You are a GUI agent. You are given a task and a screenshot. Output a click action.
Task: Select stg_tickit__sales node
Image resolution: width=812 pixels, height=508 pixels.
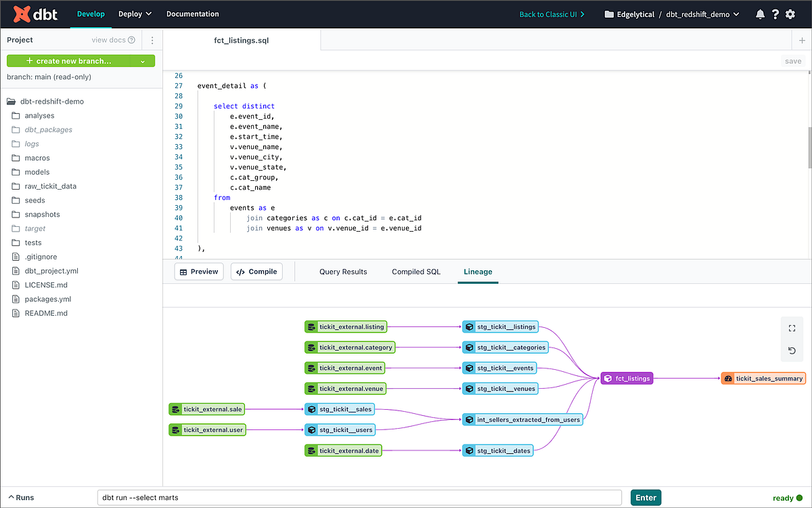pyautogui.click(x=339, y=409)
